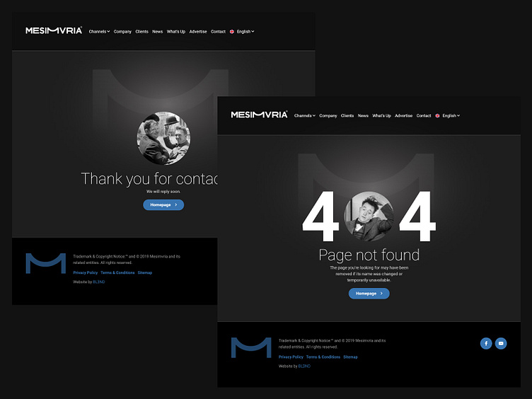This screenshot has width=532, height=399.
Task: Click MESIMVRIA logo in 404 page header
Action: coord(259,115)
